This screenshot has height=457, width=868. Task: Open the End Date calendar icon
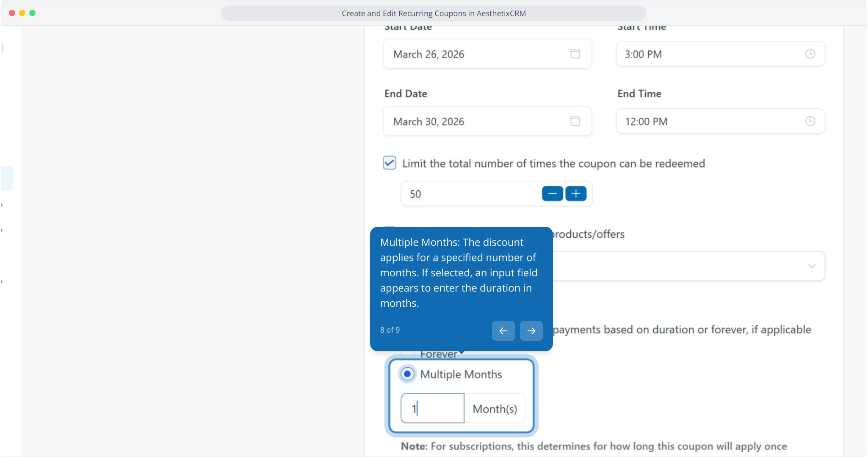[x=575, y=121]
